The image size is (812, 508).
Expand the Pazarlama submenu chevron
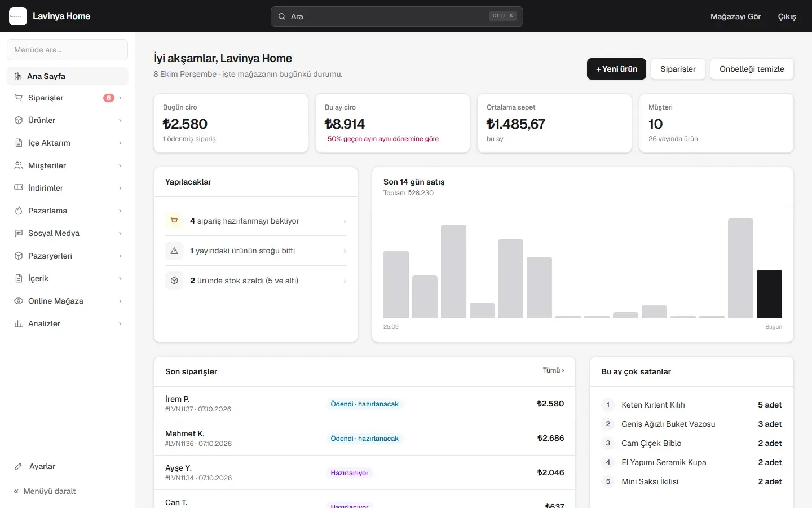pos(120,211)
